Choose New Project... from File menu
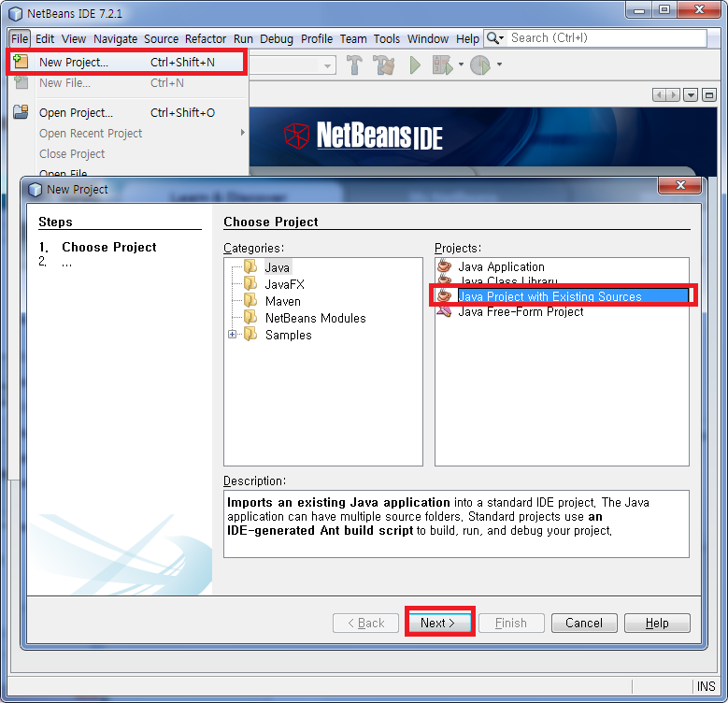The height and width of the screenshot is (703, 728). (x=126, y=63)
